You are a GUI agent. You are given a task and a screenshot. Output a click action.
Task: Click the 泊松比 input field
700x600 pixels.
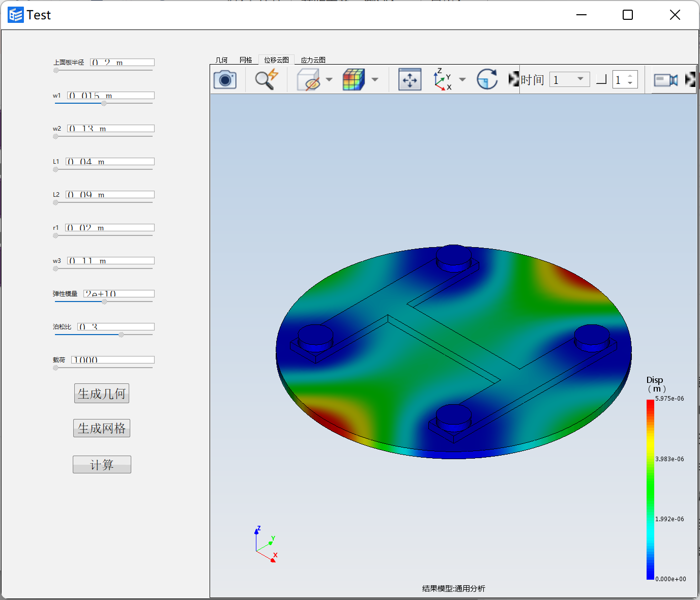pyautogui.click(x=116, y=326)
